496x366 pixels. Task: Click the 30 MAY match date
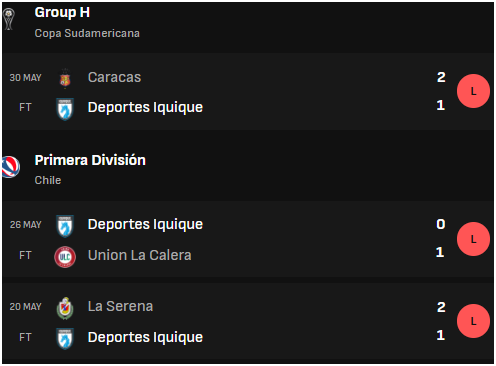25,78
